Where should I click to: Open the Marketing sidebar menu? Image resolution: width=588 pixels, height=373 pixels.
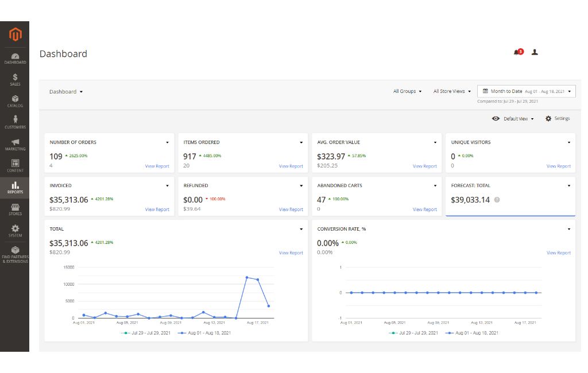coord(15,145)
